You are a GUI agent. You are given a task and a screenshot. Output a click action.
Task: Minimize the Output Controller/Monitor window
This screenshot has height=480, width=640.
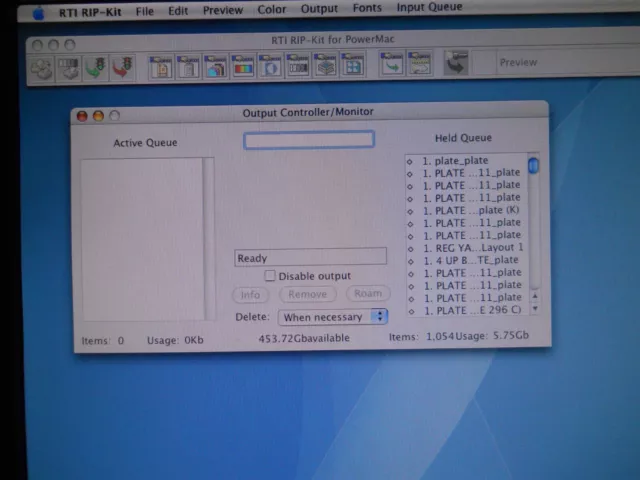tap(98, 116)
